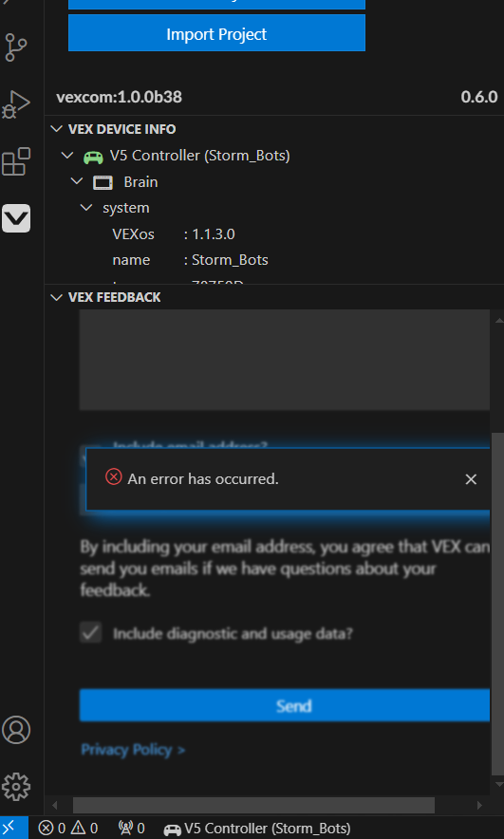Image resolution: width=504 pixels, height=839 pixels.
Task: Open the Run and Debug view
Action: tap(16, 104)
